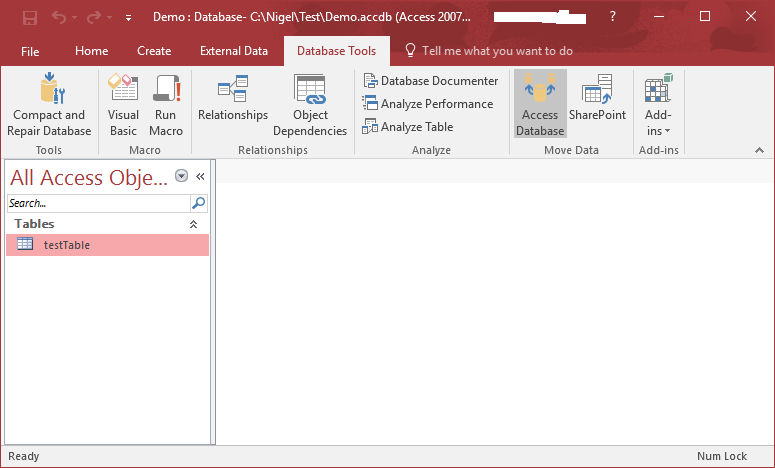Open the Undo history dropdown arrow
Screen dimensions: 775x468
75,18
